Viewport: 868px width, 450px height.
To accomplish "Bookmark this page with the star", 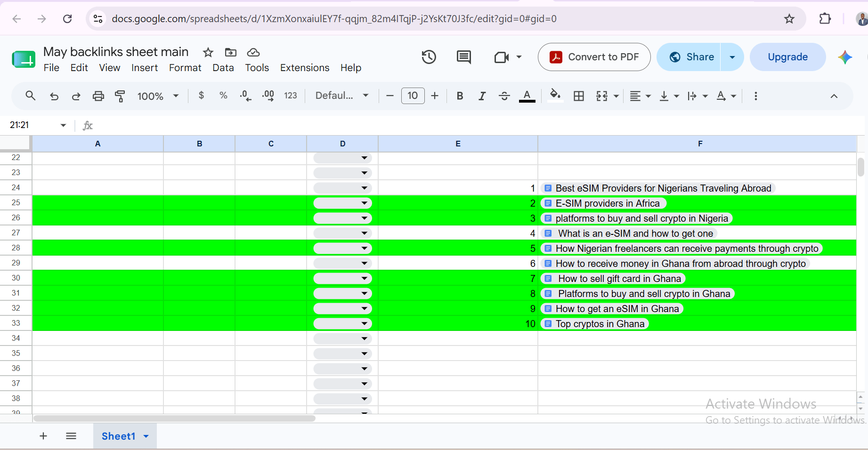I will pos(789,19).
